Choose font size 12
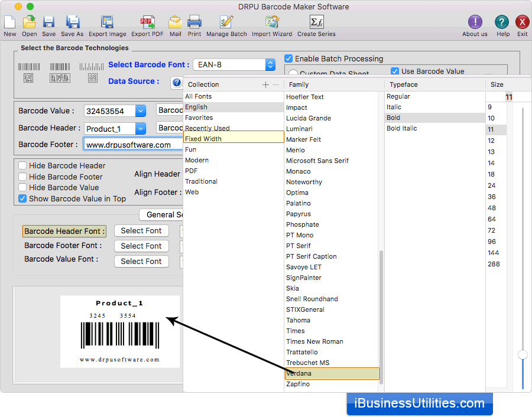Image resolution: width=532 pixels, height=417 pixels. click(496, 141)
